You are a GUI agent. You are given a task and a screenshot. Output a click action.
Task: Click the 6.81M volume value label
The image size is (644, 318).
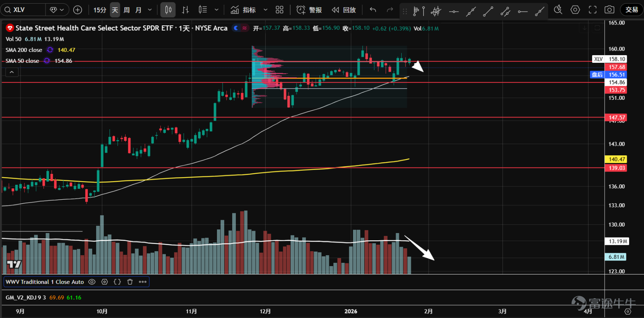click(616, 257)
